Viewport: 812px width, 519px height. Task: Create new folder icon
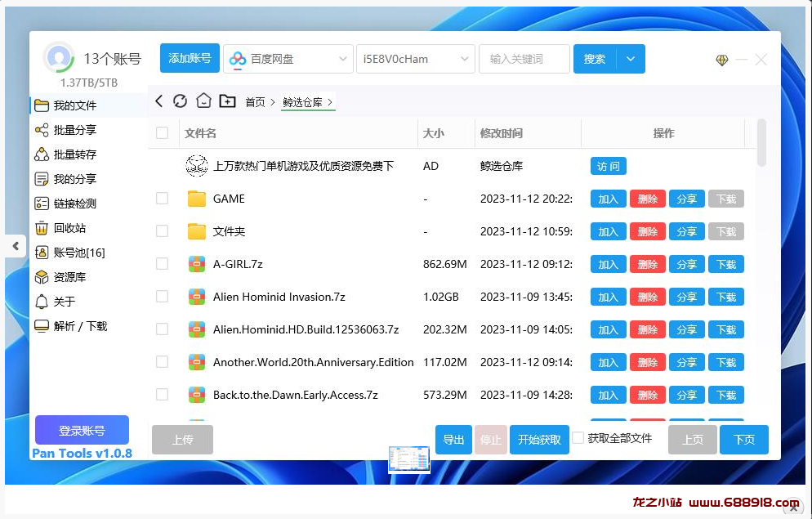point(227,101)
